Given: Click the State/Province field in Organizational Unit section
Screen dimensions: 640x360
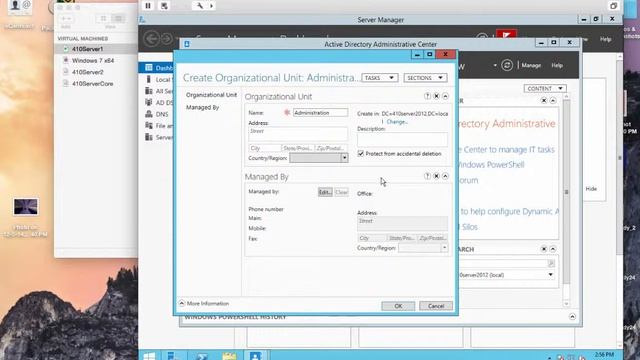Looking at the screenshot, I should pyautogui.click(x=298, y=148).
